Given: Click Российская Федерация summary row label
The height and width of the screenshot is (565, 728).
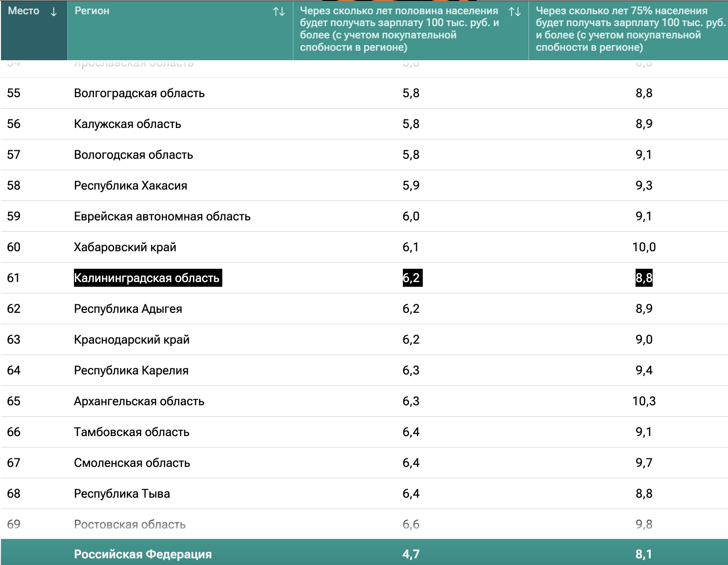Looking at the screenshot, I should (143, 554).
